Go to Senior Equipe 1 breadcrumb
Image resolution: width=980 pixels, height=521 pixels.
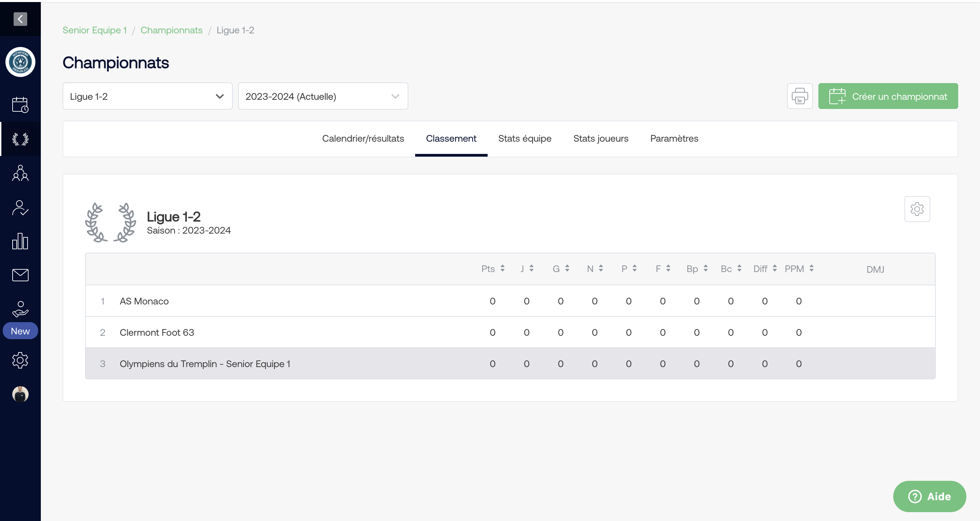(x=94, y=30)
